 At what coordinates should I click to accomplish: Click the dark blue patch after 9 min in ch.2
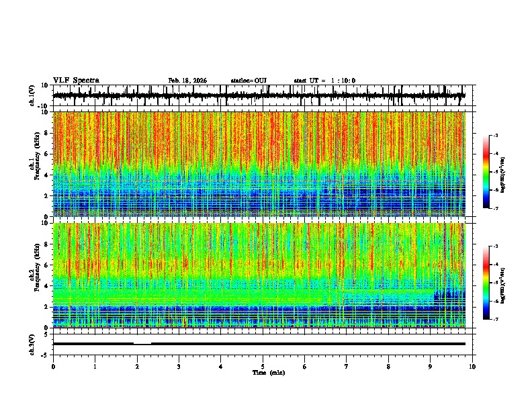(449, 298)
